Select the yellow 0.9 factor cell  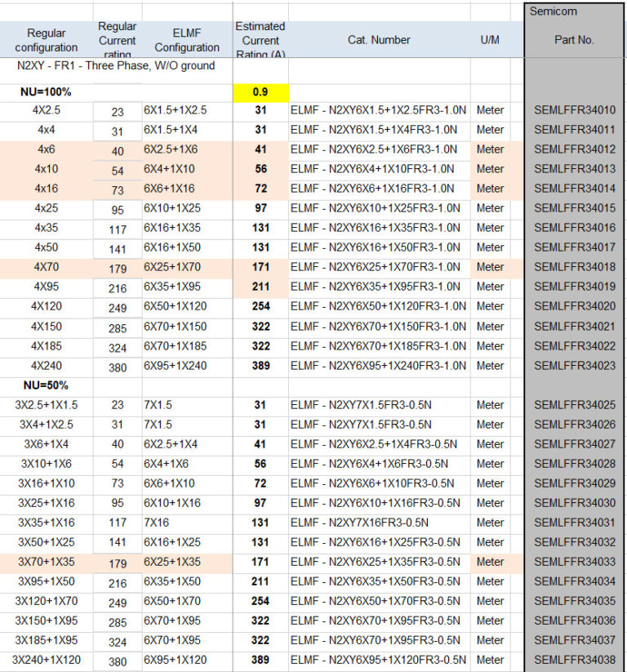tap(260, 92)
